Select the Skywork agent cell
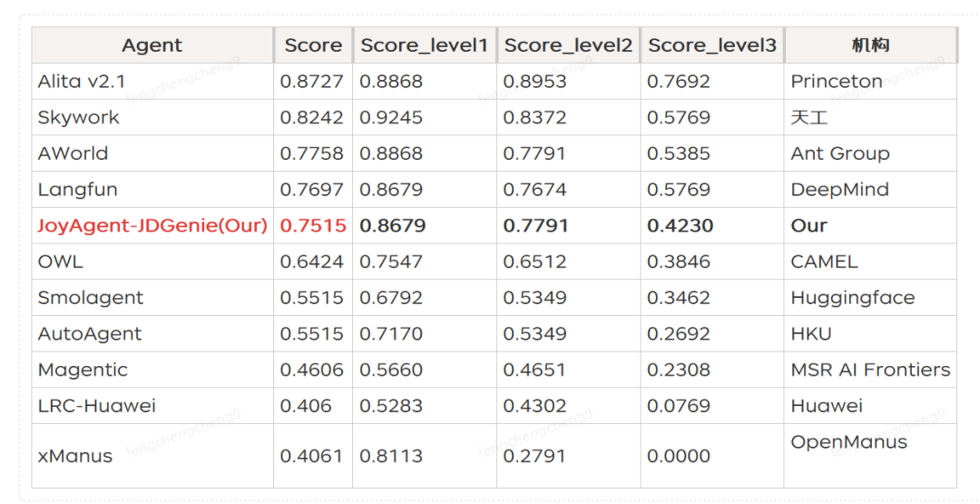Screen dimensions: 980x504 (x=152, y=117)
